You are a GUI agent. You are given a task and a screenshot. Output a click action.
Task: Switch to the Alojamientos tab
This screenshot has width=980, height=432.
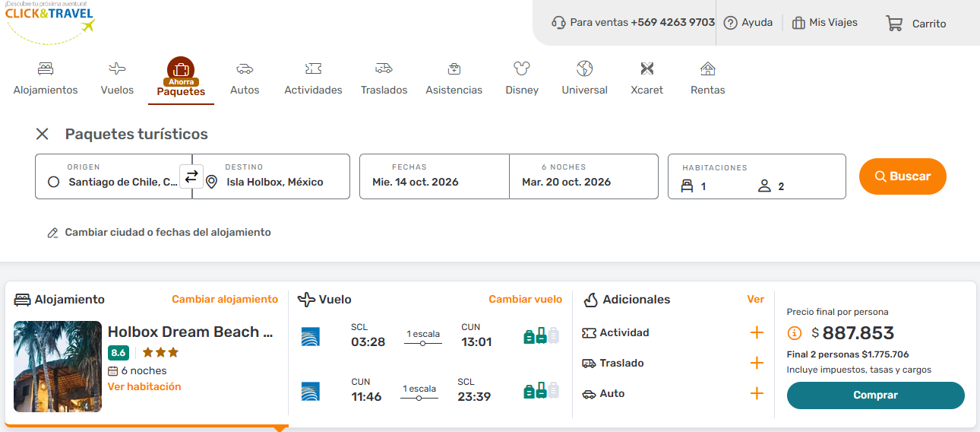click(x=46, y=78)
